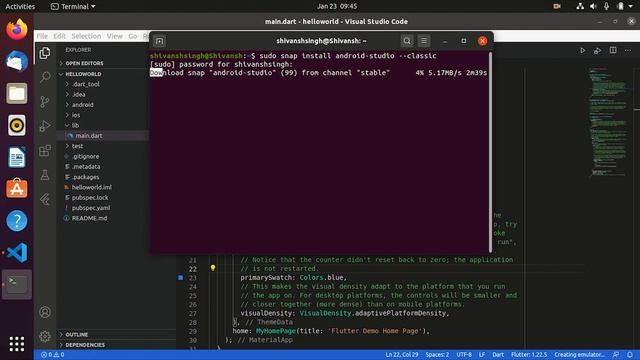The width and height of the screenshot is (640, 360).
Task: Click the lightbulb code action on line 22
Action: pyautogui.click(x=213, y=268)
